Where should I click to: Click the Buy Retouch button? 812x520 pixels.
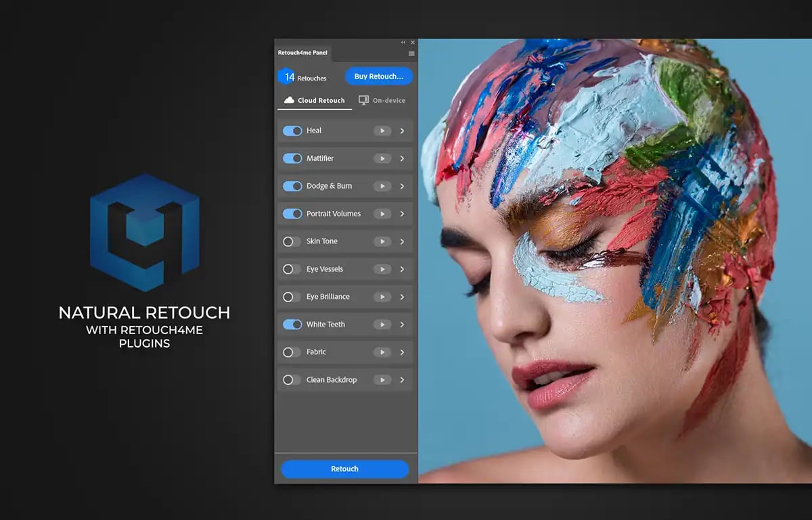pos(379,76)
